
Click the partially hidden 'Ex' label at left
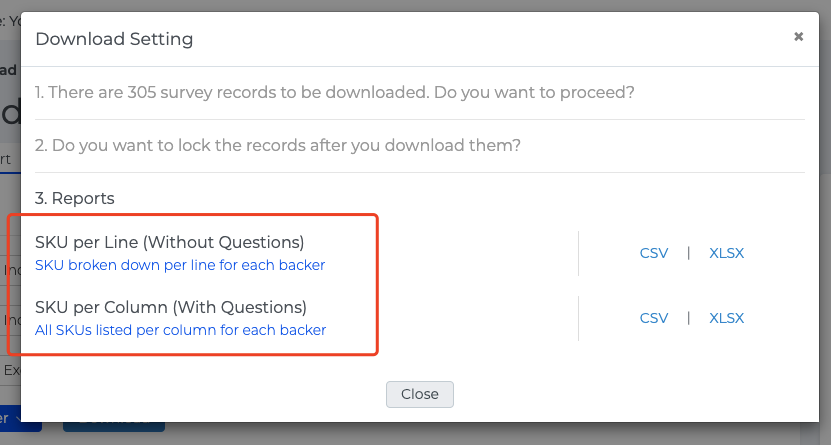[11, 370]
